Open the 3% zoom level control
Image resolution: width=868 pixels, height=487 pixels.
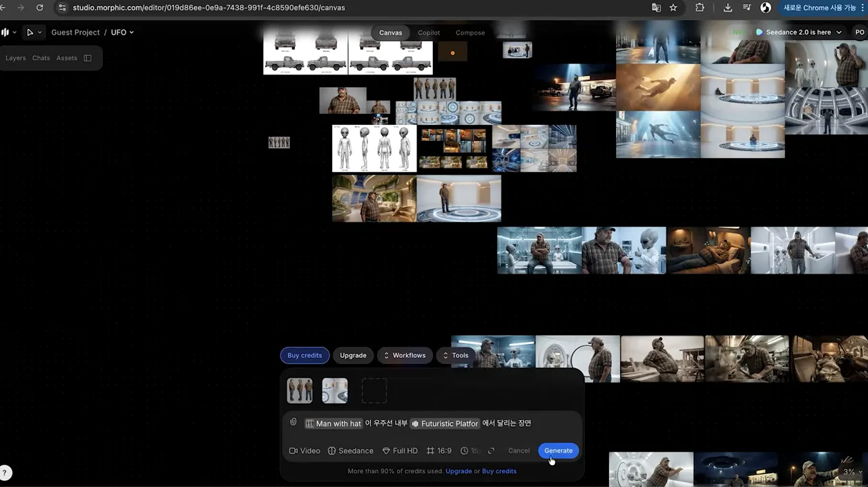coord(852,472)
